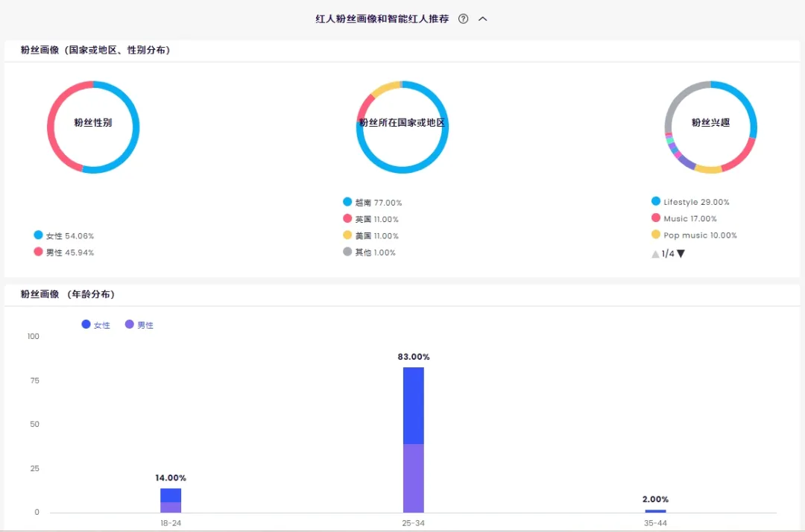Image resolution: width=805 pixels, height=532 pixels.
Task: Toggle the 男性 series in the age chart legend
Action: 139,324
